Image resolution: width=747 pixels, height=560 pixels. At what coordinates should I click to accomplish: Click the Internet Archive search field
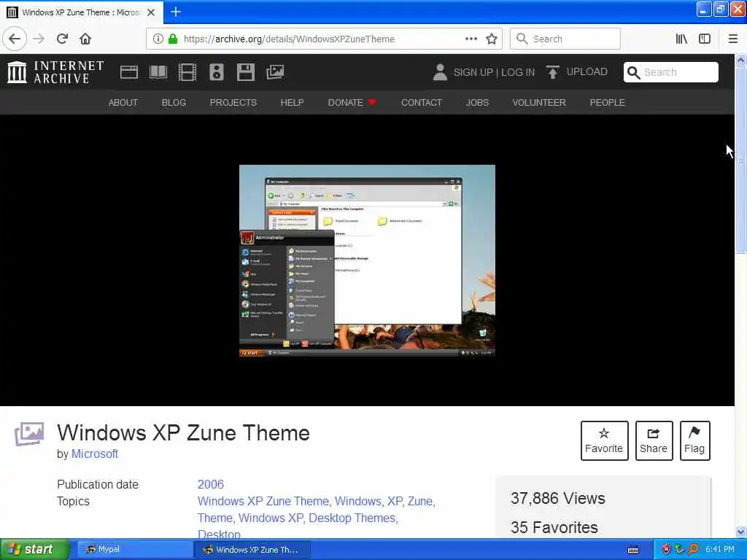pos(671,72)
